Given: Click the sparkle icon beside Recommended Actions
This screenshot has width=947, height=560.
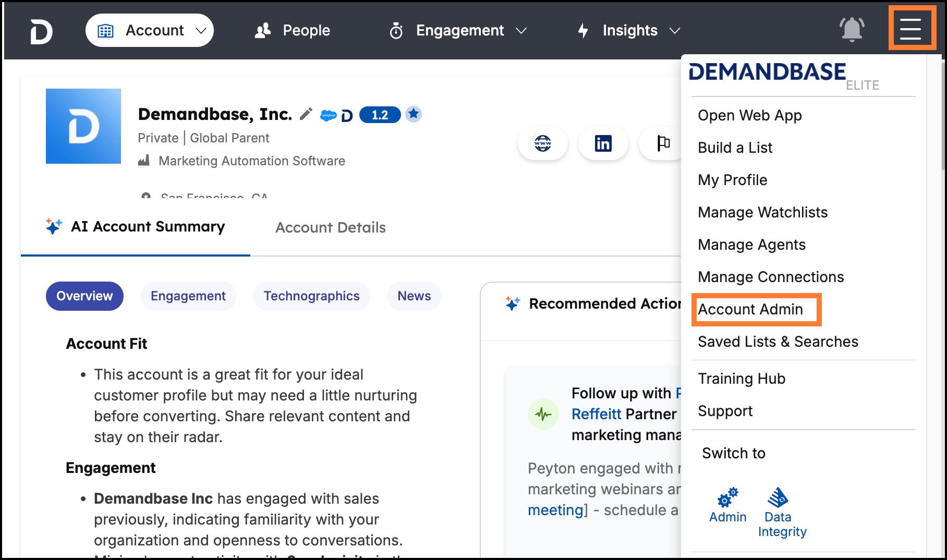Looking at the screenshot, I should tap(513, 303).
